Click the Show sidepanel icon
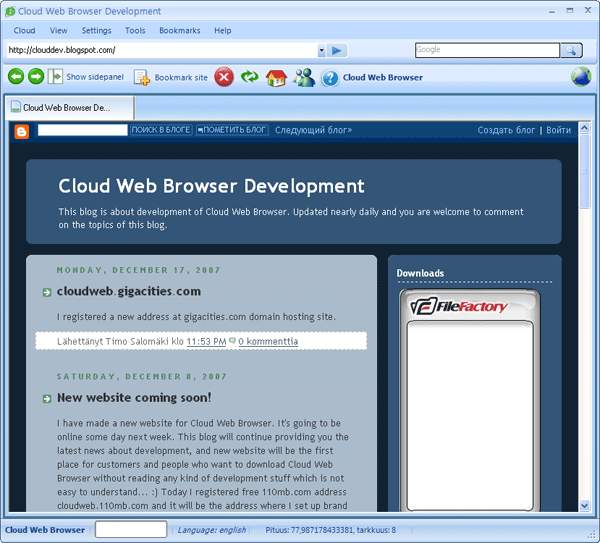 [55, 77]
